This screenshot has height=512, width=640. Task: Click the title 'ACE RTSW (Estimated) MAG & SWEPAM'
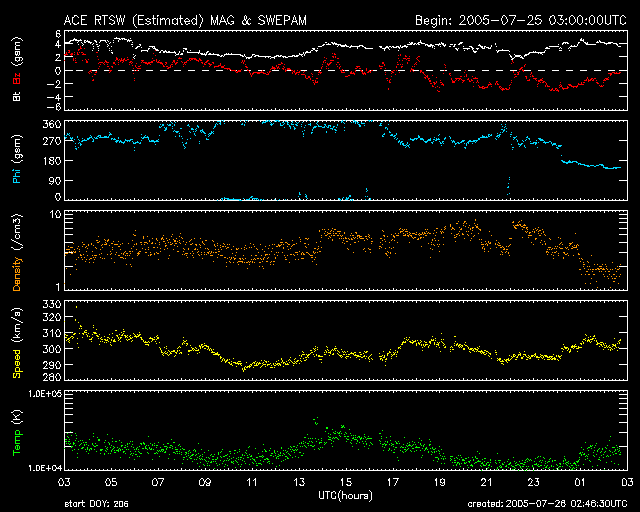pyautogui.click(x=185, y=20)
